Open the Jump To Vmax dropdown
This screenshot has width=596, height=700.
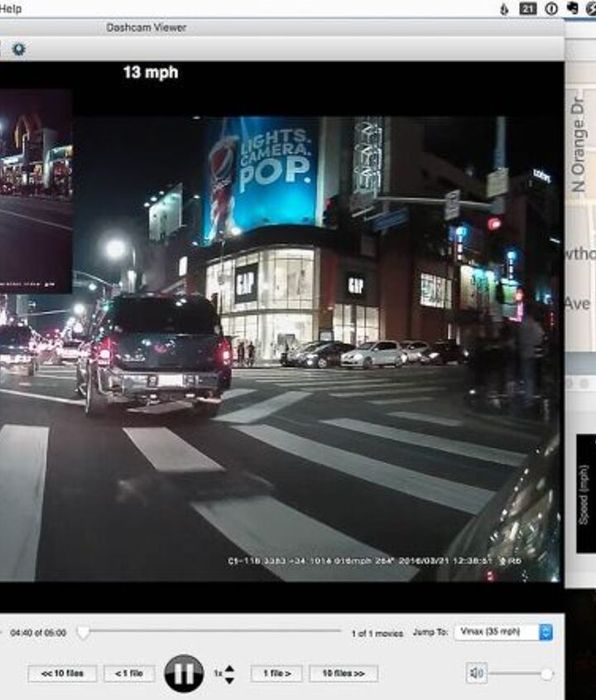[x=503, y=632]
